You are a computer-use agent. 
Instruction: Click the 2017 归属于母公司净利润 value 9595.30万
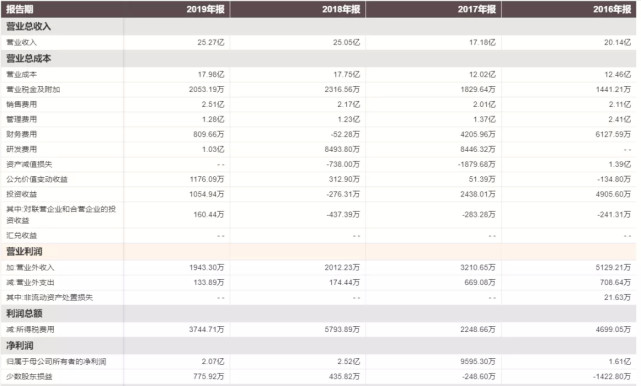478,361
